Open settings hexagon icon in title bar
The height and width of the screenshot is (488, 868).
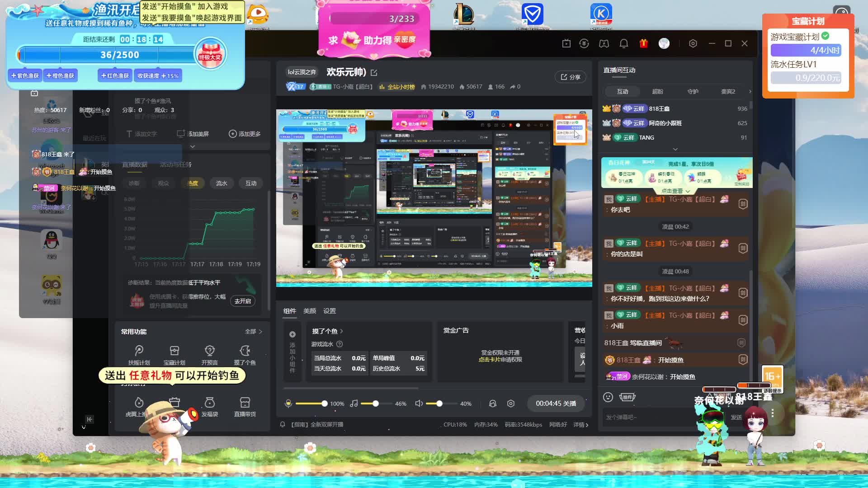tap(693, 43)
